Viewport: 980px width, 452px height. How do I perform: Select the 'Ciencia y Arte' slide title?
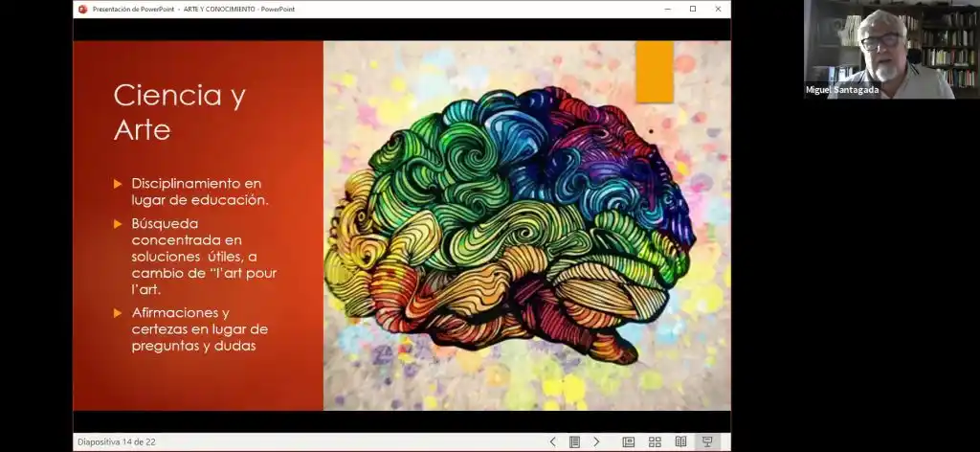pyautogui.click(x=179, y=112)
